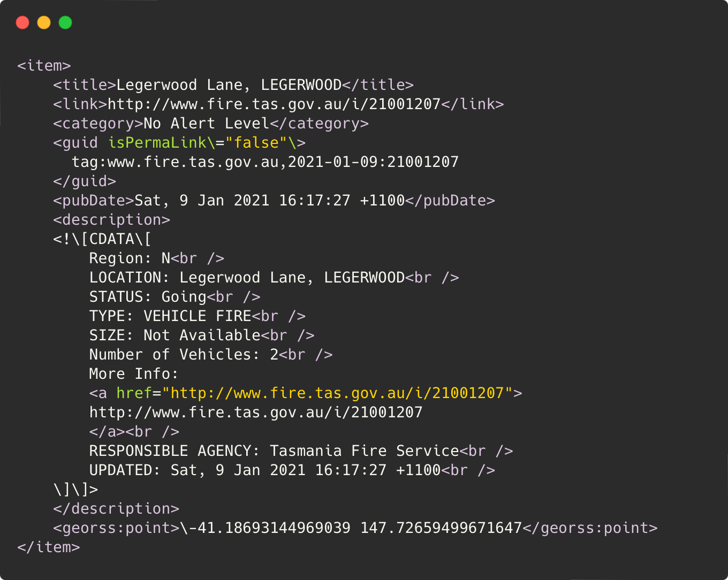Click the opening item tag
Viewport: 728px width, 580px height.
click(x=44, y=66)
